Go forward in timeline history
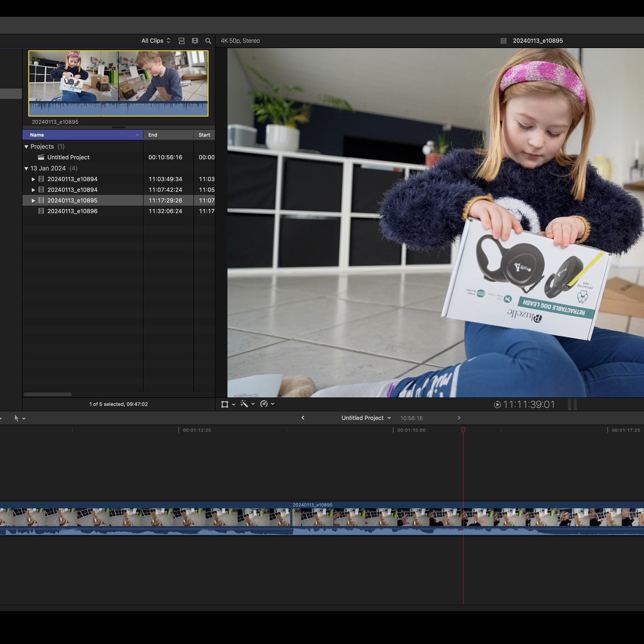Viewport: 644px width, 644px height. pos(459,418)
